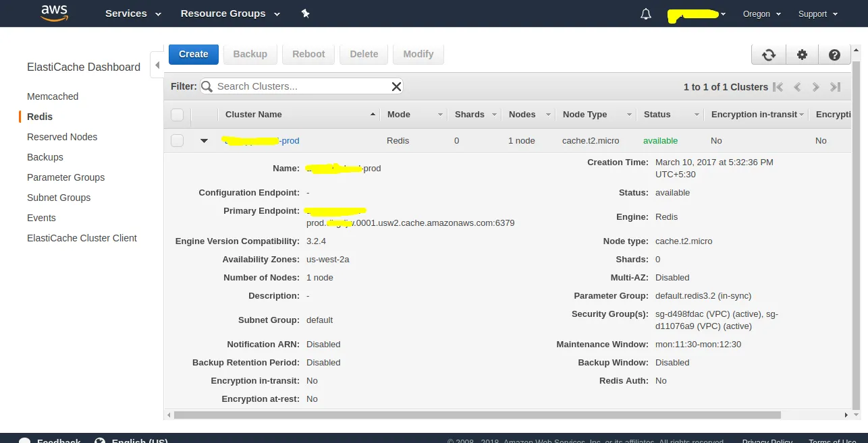The width and height of the screenshot is (868, 443).
Task: Click the Delete button
Action: (364, 54)
